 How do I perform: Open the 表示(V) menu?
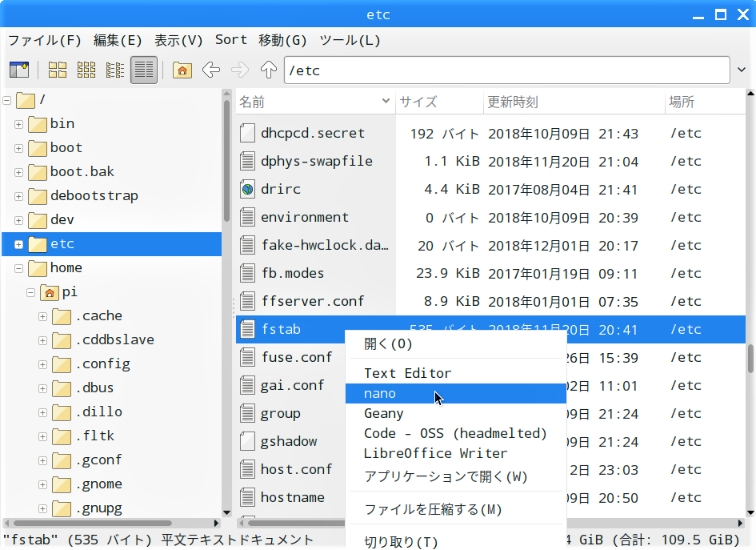pos(178,40)
